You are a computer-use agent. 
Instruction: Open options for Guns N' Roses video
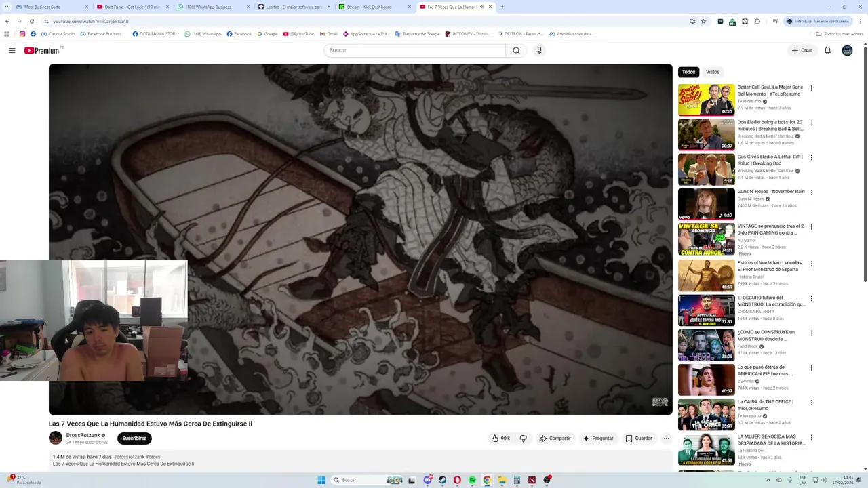click(x=811, y=192)
